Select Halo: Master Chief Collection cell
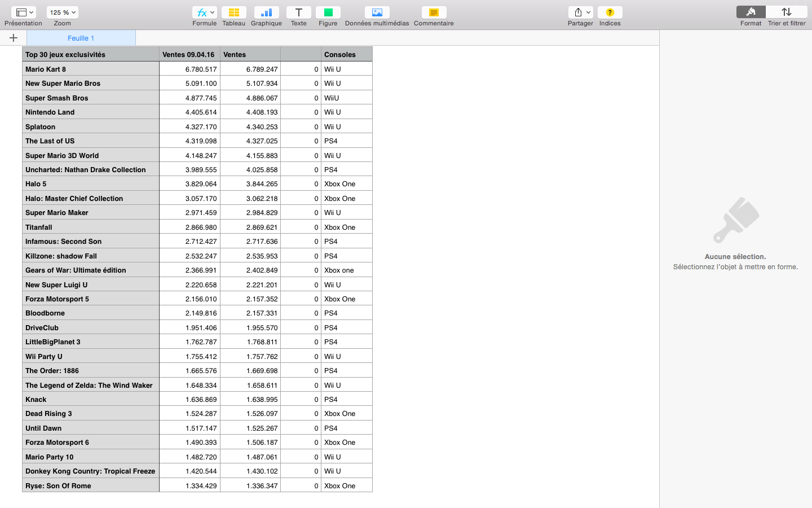 point(91,198)
